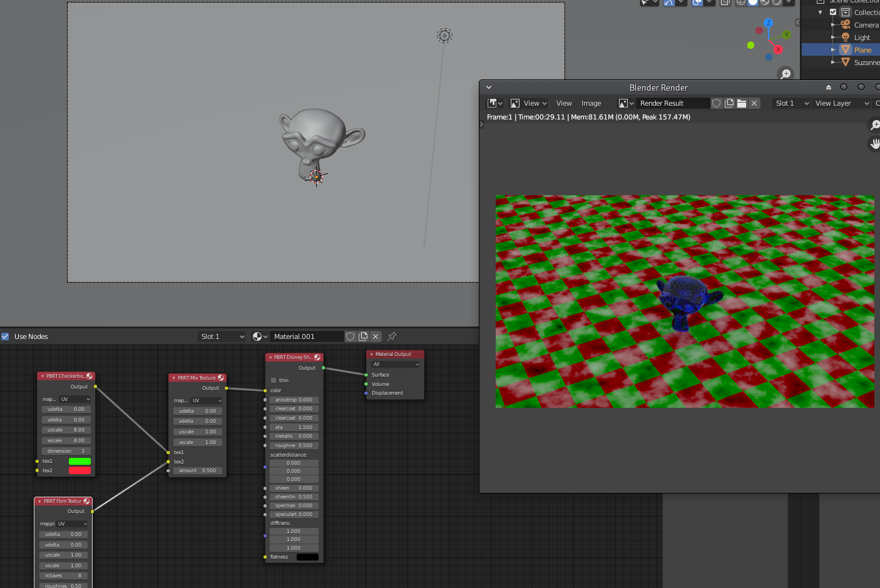The width and height of the screenshot is (880, 588).
Task: Toggle the thin checkbox in Disney shader node
Action: coord(274,380)
